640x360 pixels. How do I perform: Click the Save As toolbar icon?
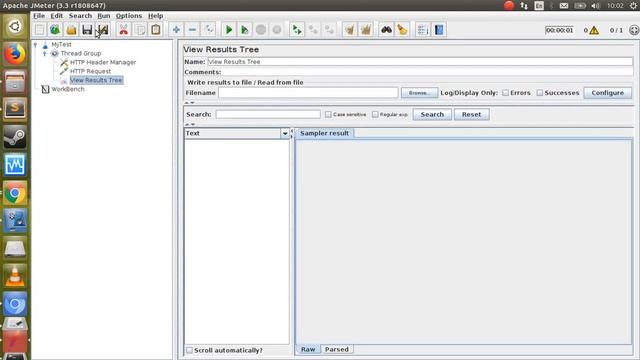pos(103,30)
